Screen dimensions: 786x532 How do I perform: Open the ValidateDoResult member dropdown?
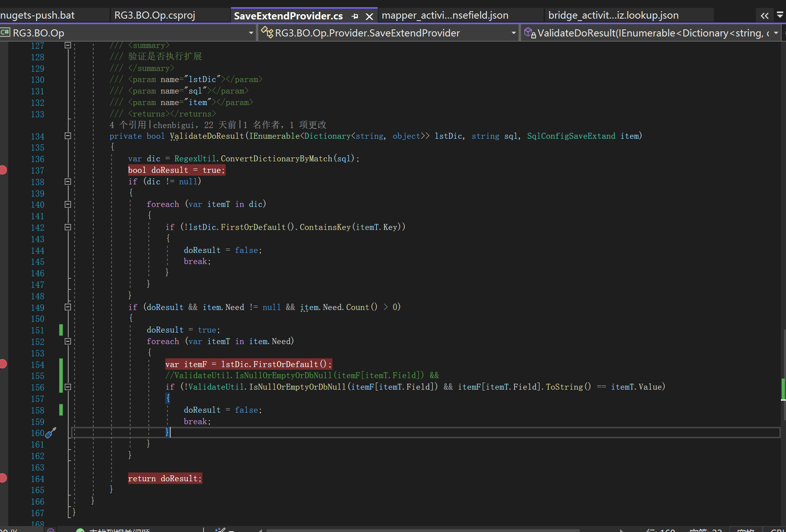point(776,33)
